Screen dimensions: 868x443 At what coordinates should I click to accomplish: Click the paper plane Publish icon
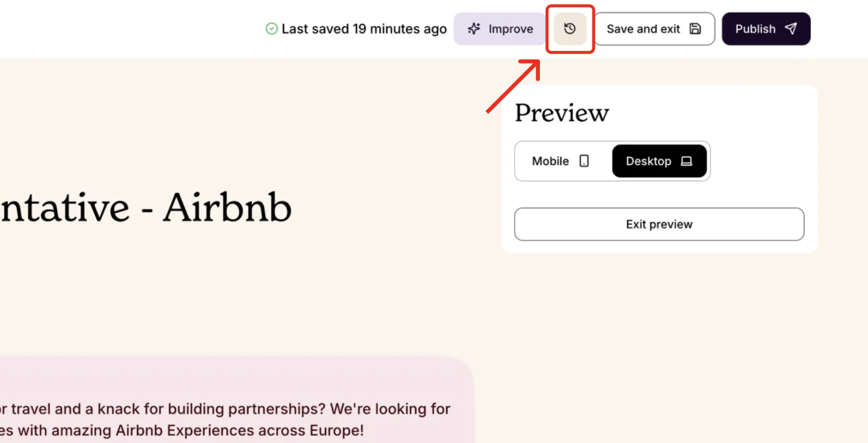[x=791, y=29]
